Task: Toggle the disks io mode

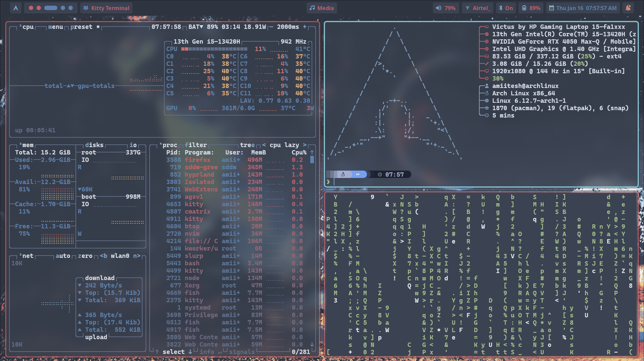Action: click(133, 145)
